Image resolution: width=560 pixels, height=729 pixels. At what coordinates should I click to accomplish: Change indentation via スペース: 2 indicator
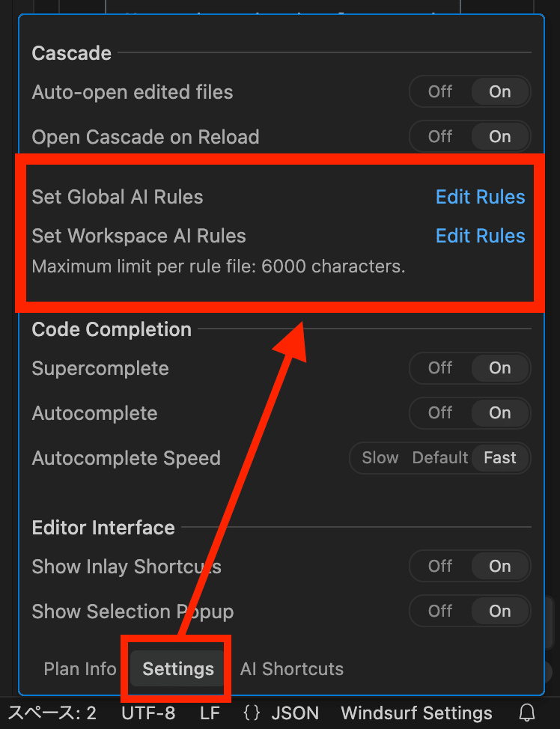coord(52,713)
